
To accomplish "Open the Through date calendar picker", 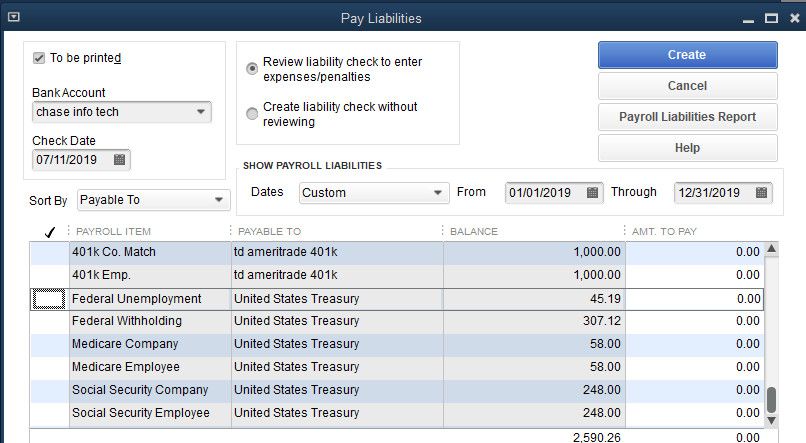I will (762, 193).
